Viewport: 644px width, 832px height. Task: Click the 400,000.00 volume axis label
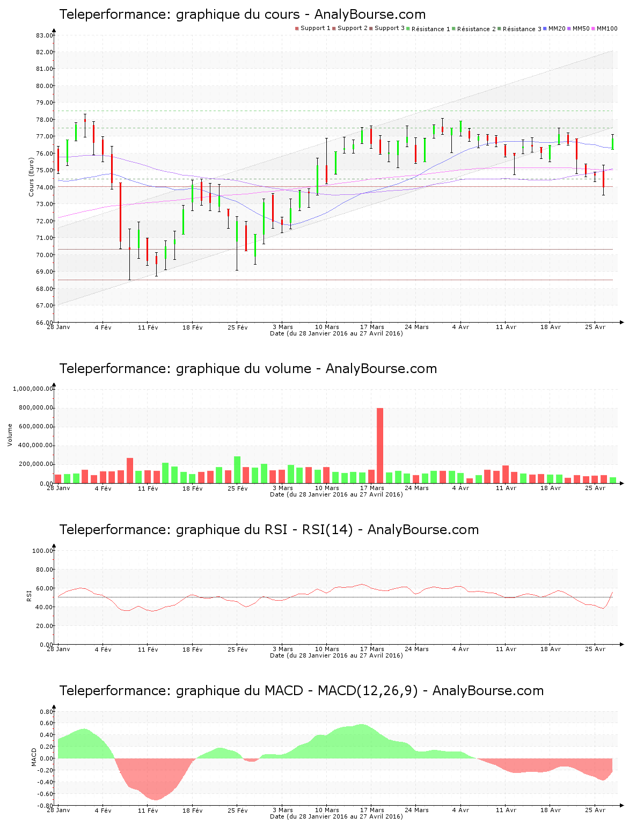[35, 446]
